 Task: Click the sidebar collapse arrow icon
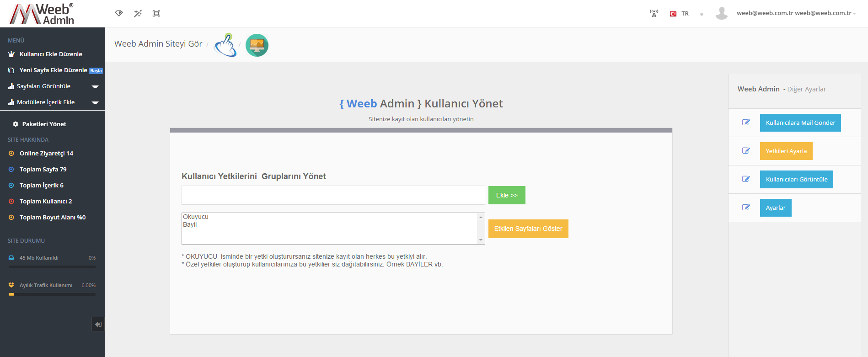click(x=98, y=325)
